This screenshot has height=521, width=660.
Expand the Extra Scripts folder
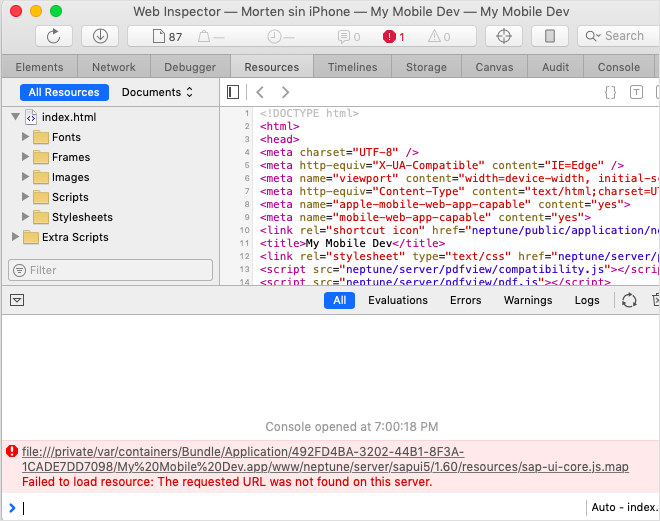[x=16, y=237]
